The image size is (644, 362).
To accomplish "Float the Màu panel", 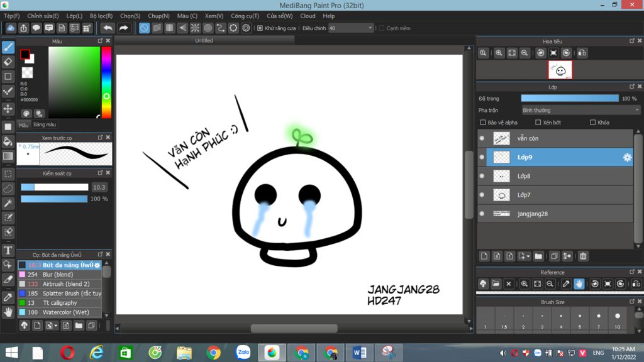I will click(x=100, y=41).
